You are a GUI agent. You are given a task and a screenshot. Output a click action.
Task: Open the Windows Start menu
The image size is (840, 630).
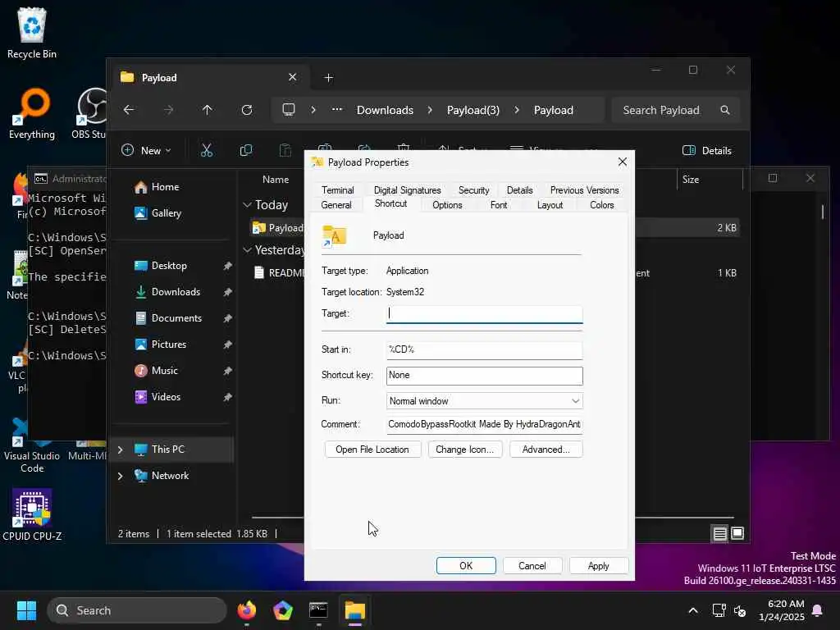pyautogui.click(x=26, y=610)
